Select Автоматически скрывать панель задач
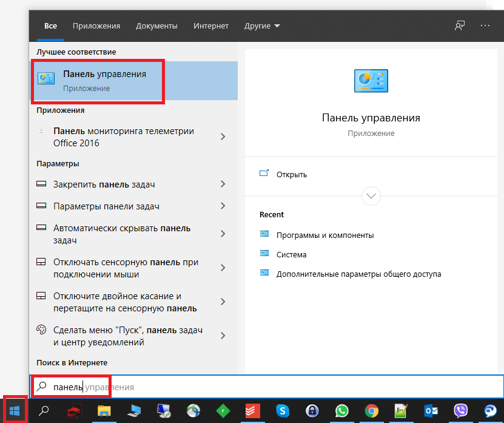The height and width of the screenshot is (423, 504). (121, 234)
